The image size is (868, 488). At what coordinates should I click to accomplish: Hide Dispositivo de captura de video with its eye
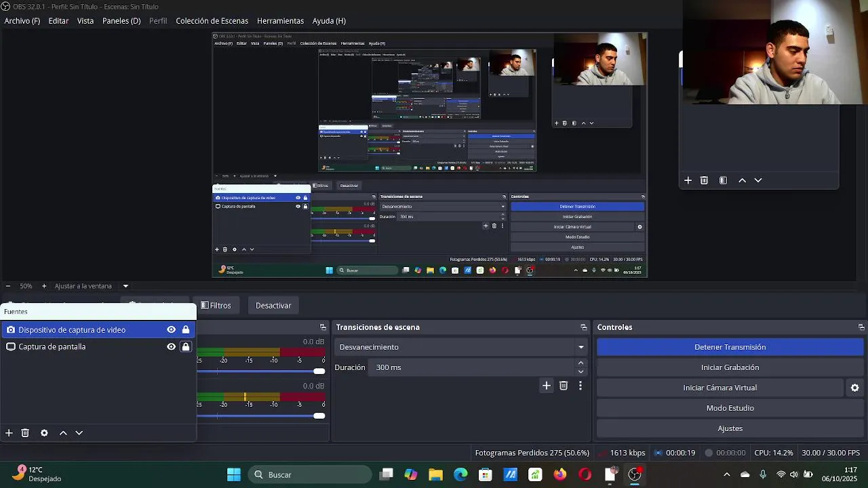172,330
